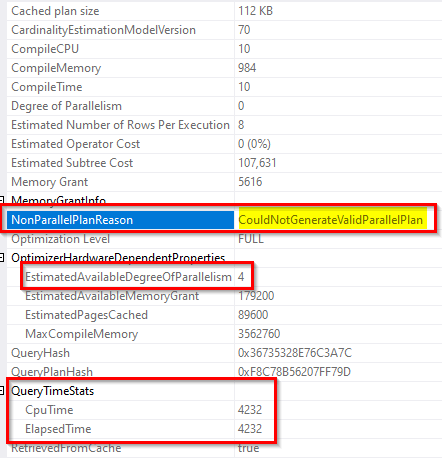Select the Estimated Operator Cost property
Viewport: 442px width, 458px height.
tap(76, 144)
